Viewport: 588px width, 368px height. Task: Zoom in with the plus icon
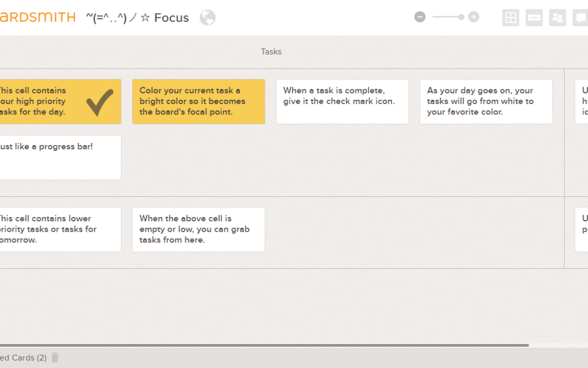point(474,17)
